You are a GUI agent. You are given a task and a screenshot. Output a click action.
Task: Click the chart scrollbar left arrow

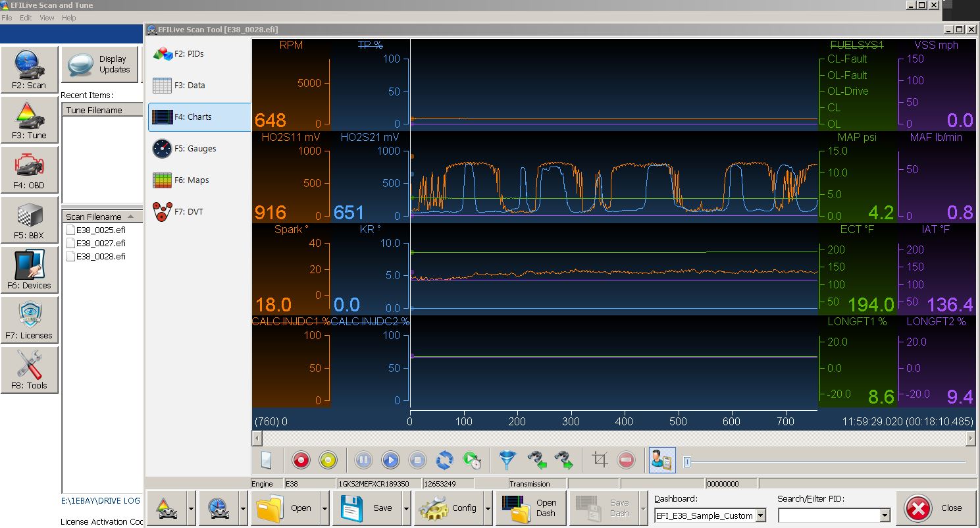257,438
